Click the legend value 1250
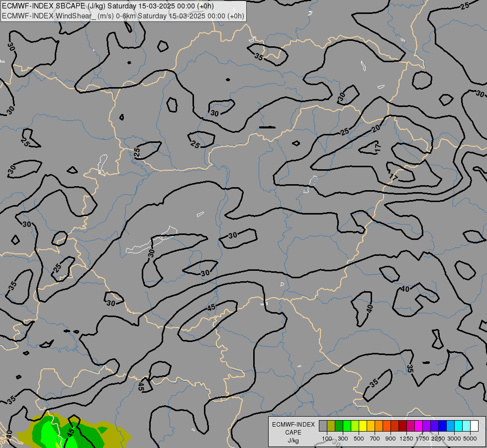The image size is (487, 448). tap(406, 439)
